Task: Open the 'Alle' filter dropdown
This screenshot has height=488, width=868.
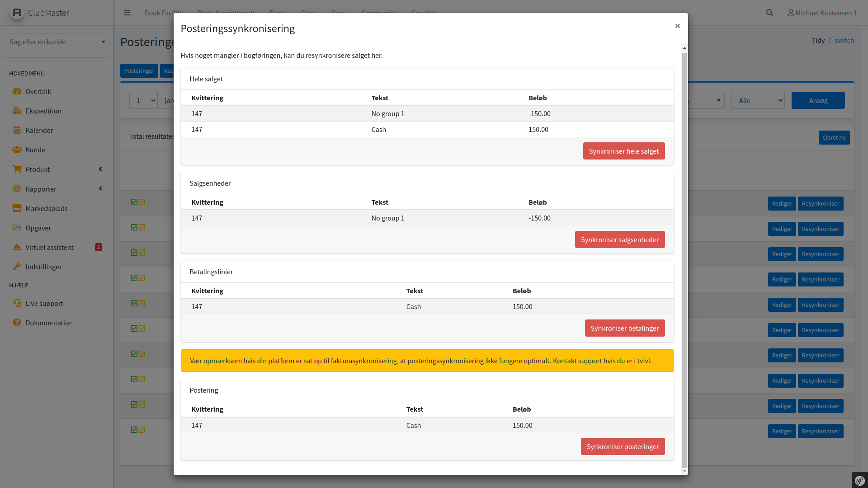Action: [x=758, y=100]
